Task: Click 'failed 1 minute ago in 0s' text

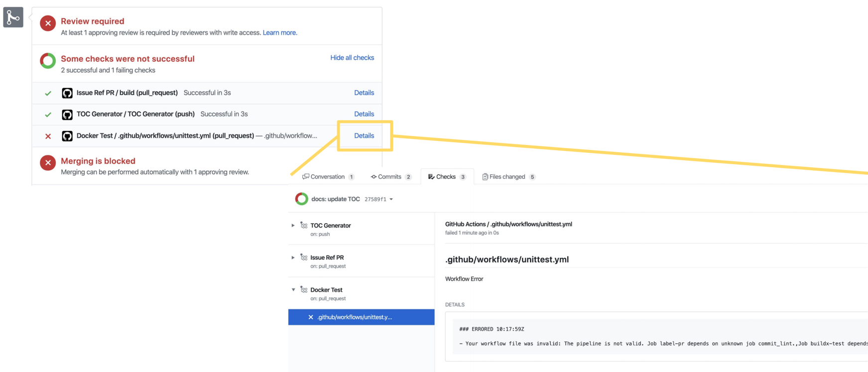Action: [472, 233]
